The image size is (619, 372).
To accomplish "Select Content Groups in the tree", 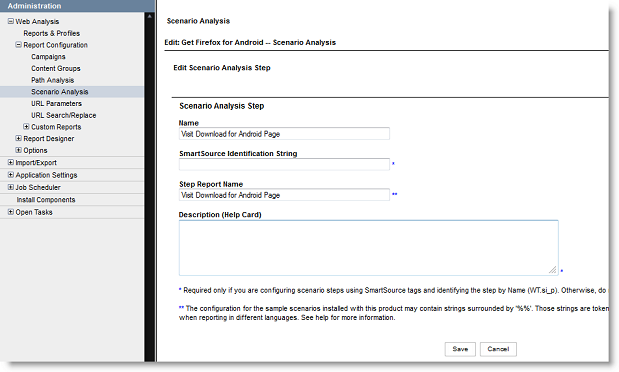I will (56, 68).
